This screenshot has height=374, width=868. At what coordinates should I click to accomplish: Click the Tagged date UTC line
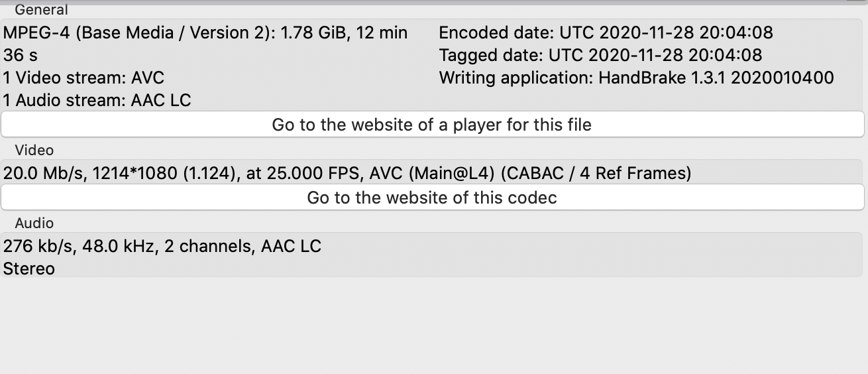coord(600,55)
